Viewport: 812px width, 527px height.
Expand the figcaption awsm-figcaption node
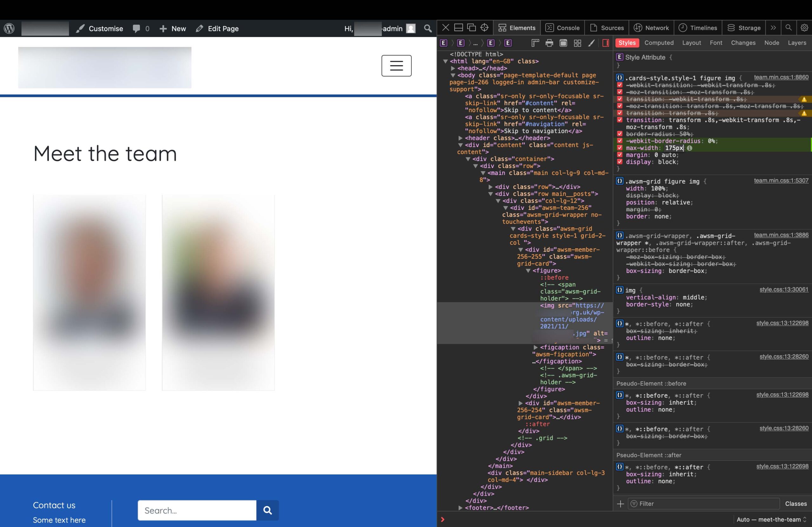[536, 347]
